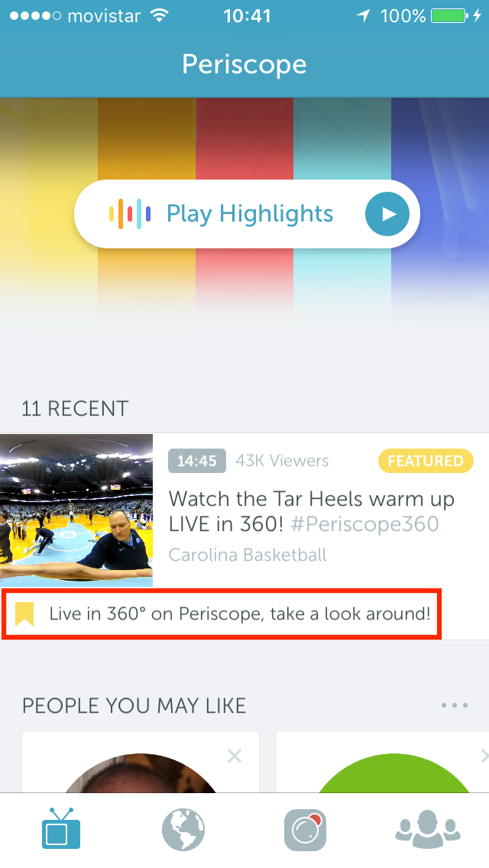Tap the colorful highlights bars icon

[130, 214]
